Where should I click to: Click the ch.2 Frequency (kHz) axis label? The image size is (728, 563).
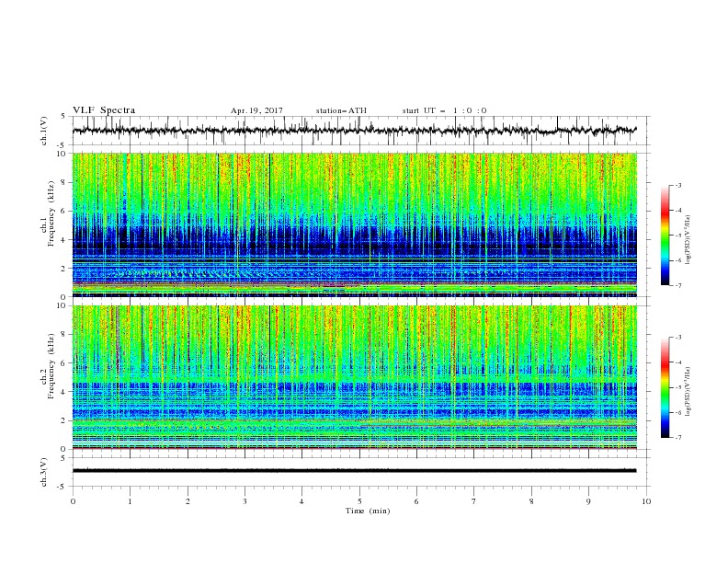tap(48, 366)
